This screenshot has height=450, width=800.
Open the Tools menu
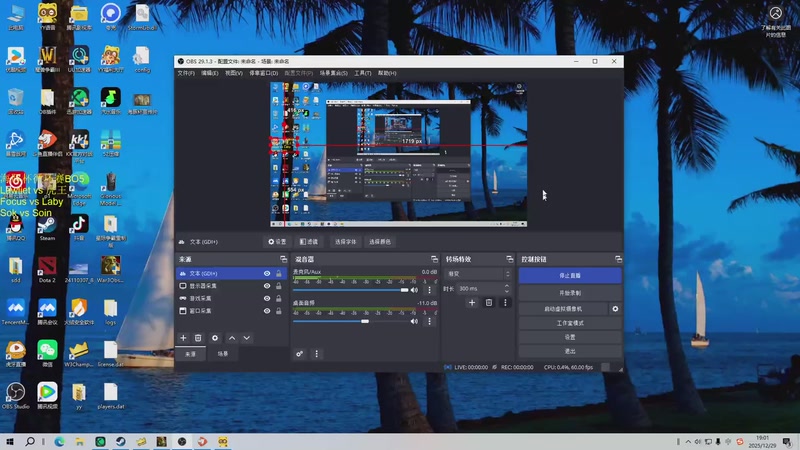tap(363, 73)
